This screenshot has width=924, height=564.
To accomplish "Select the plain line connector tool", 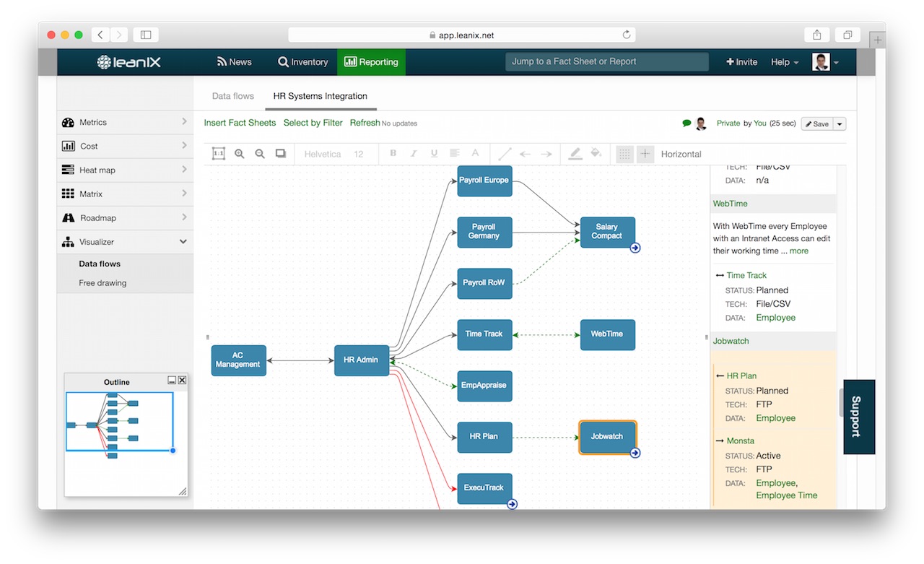I will (x=505, y=154).
